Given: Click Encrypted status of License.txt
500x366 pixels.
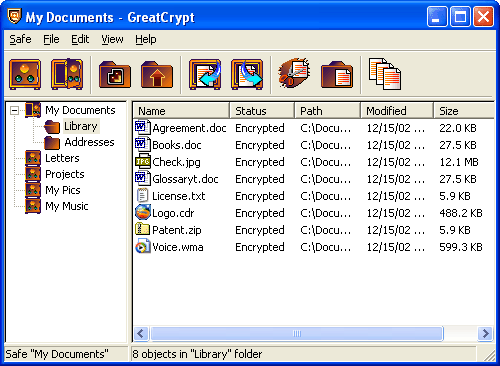Looking at the screenshot, I should coord(260,196).
